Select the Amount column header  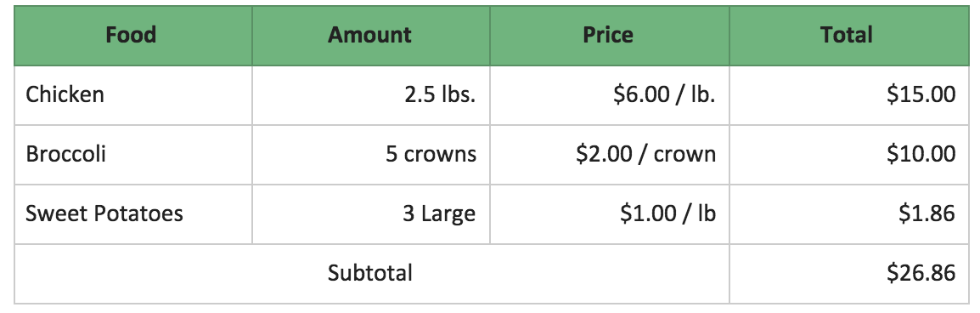click(x=370, y=36)
